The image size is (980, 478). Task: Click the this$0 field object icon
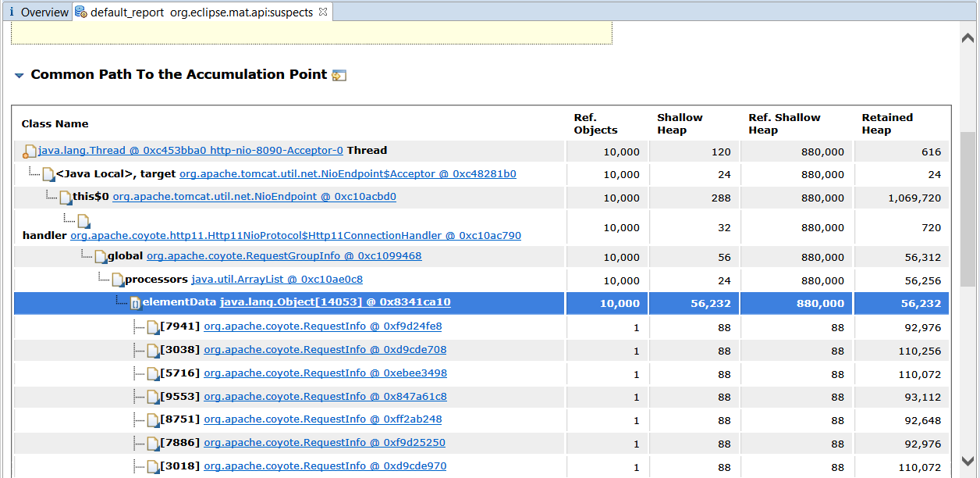click(66, 198)
